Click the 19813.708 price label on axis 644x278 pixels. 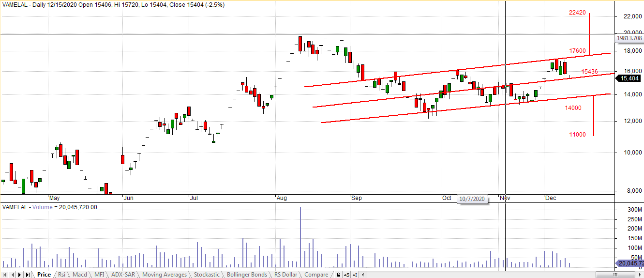629,38
